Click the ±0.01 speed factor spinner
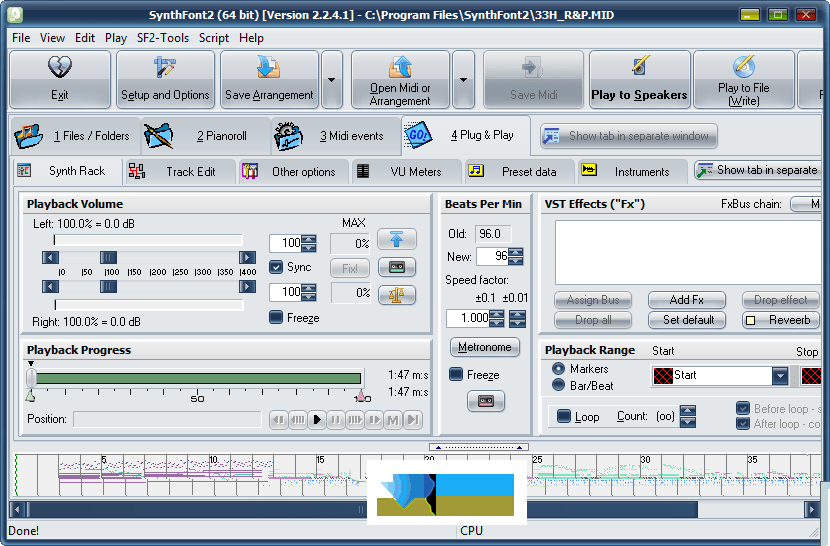 pyautogui.click(x=517, y=318)
